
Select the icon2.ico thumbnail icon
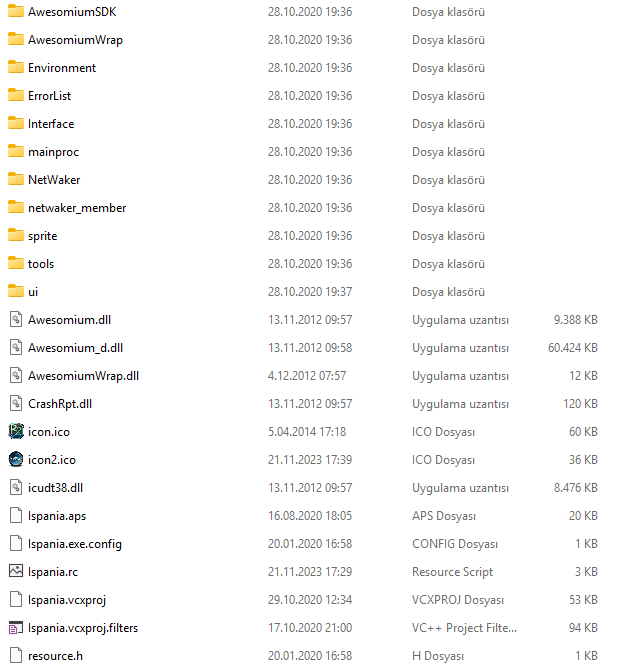(16, 459)
